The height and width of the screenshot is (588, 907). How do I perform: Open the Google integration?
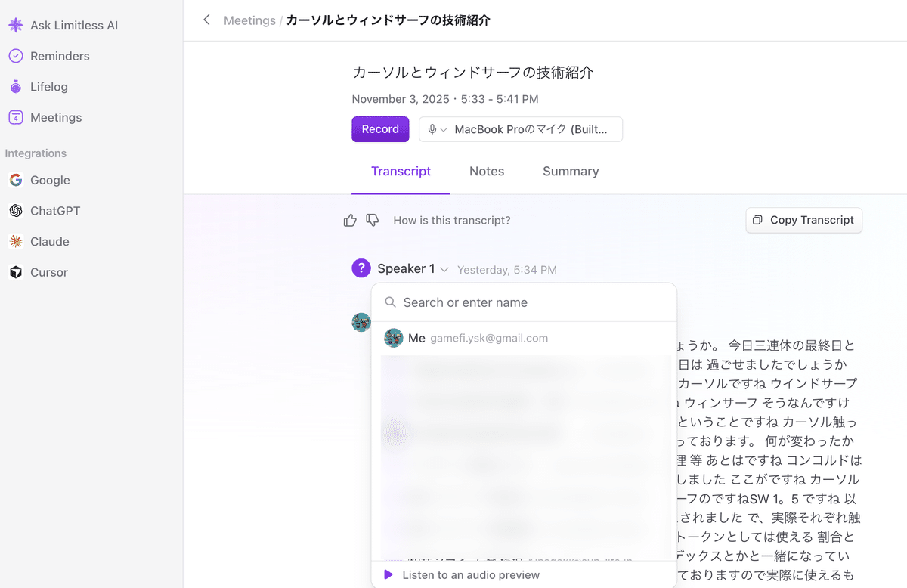tap(50, 180)
